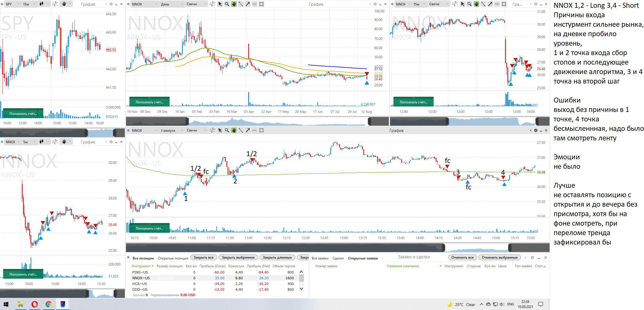
Task: Click left handle of NNOX 1-minute chart range slider
Action: pyautogui.click(x=444, y=247)
